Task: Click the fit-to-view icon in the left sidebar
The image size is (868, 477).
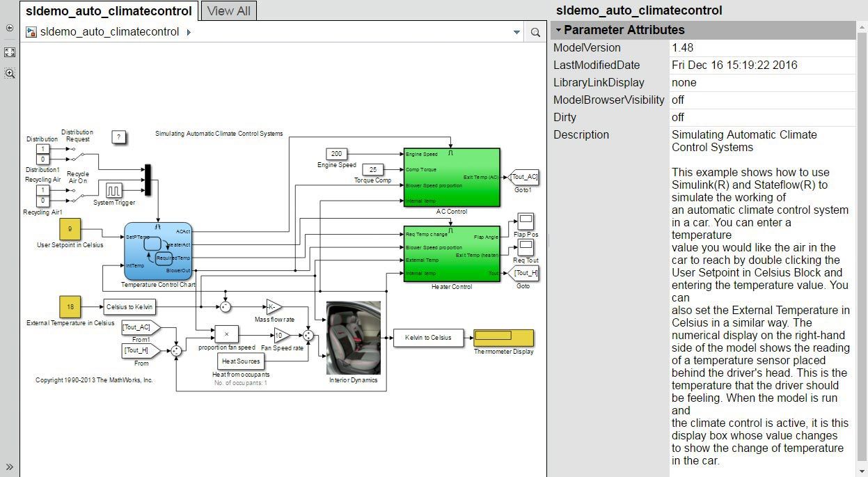Action: (10, 52)
